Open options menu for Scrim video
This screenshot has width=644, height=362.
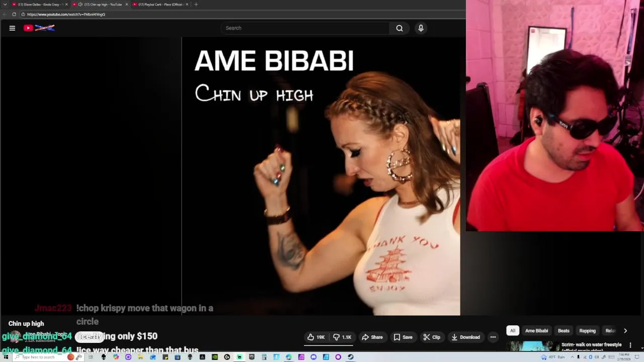(x=630, y=345)
